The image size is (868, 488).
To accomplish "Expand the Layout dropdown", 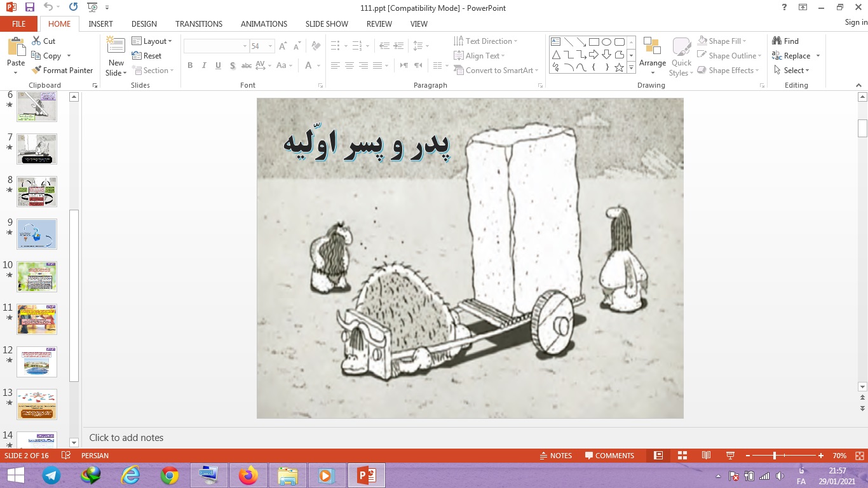I will pyautogui.click(x=152, y=41).
